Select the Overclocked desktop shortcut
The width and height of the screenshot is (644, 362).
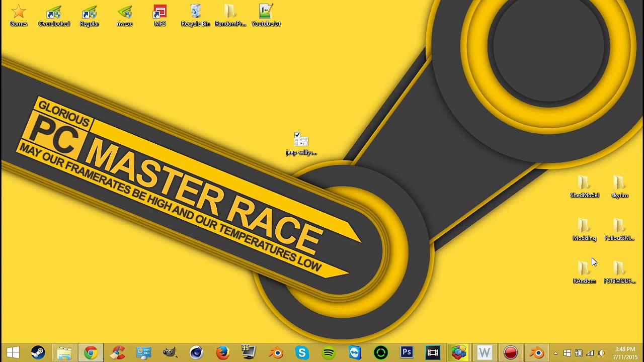(54, 15)
